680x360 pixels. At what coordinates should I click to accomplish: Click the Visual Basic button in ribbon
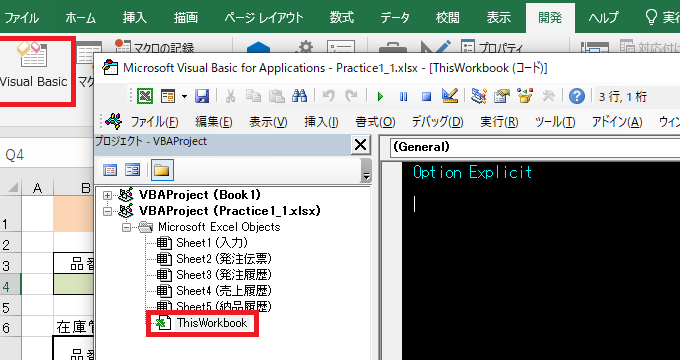pos(34,65)
